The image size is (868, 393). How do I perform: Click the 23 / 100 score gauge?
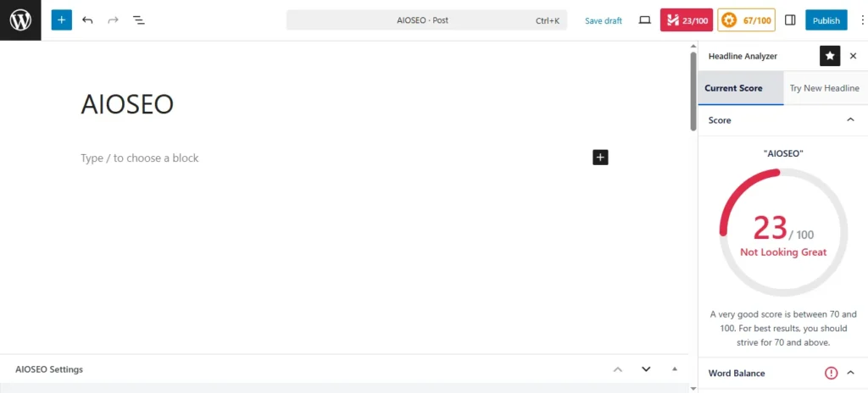pyautogui.click(x=783, y=232)
